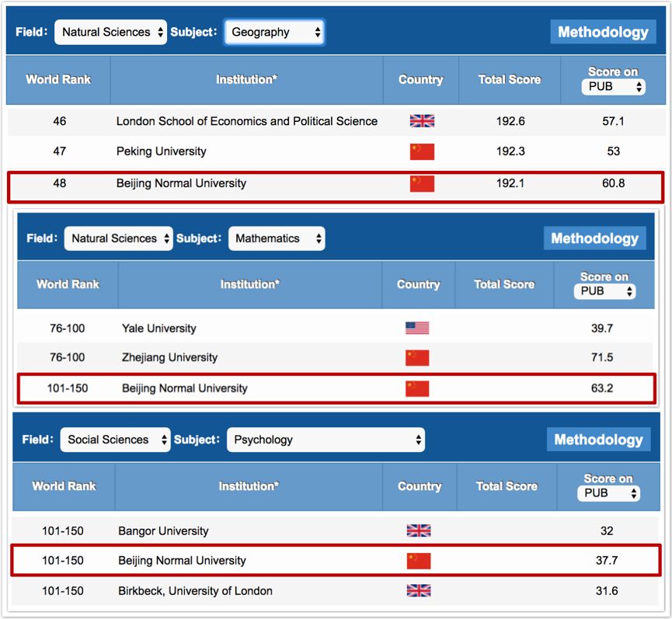Click the PUB score 63.2

[x=602, y=388]
